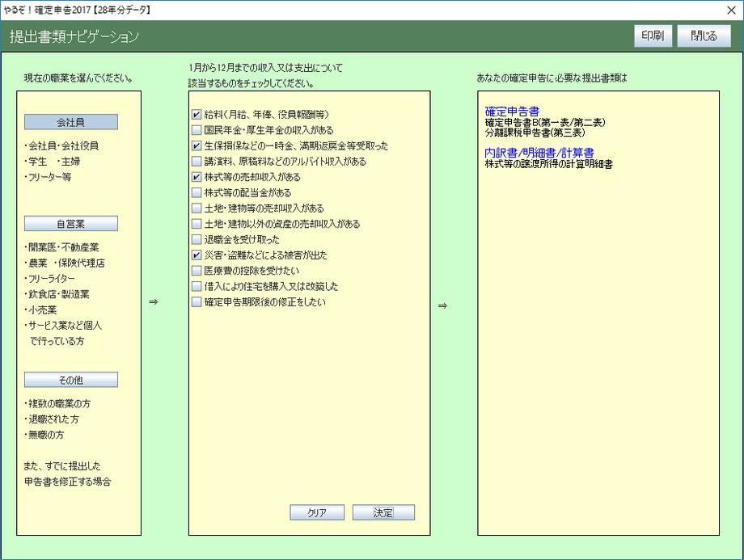
Task: Select the 自営業 occupation button
Action: (x=70, y=223)
